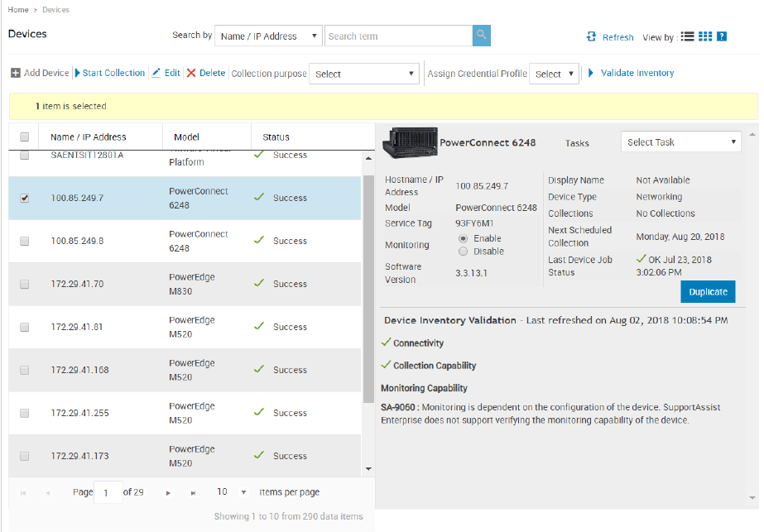The width and height of the screenshot is (764, 532).
Task: Open the Collection purpose Select dropdown
Action: (364, 74)
